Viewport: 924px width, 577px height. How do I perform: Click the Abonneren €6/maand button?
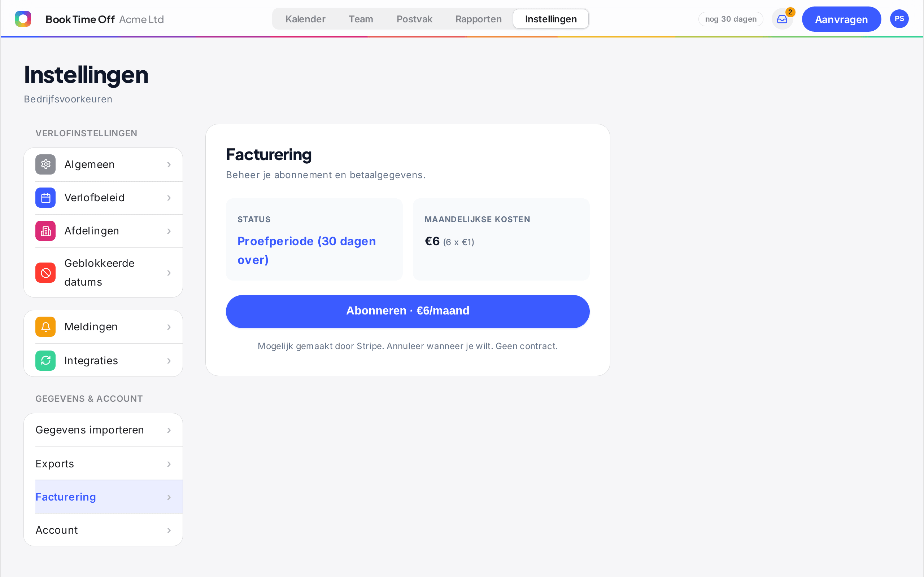[407, 311]
